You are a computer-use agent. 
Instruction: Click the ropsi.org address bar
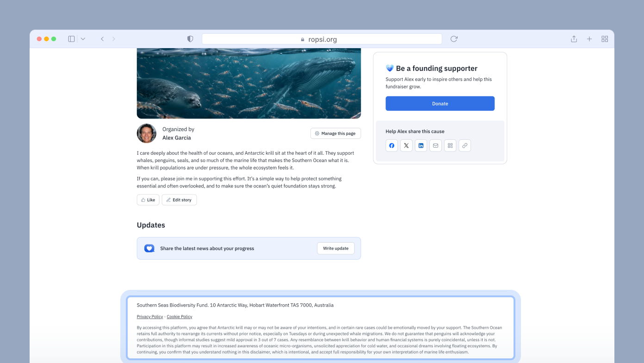pos(322,39)
